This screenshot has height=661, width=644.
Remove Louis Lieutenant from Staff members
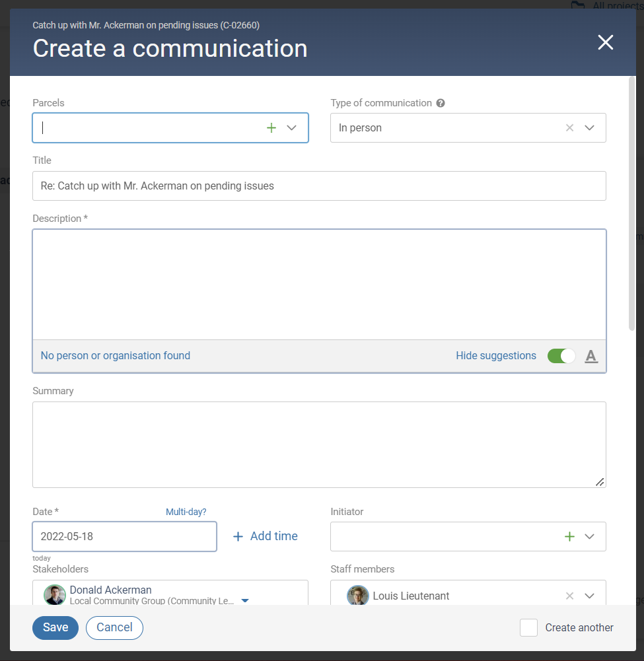569,596
